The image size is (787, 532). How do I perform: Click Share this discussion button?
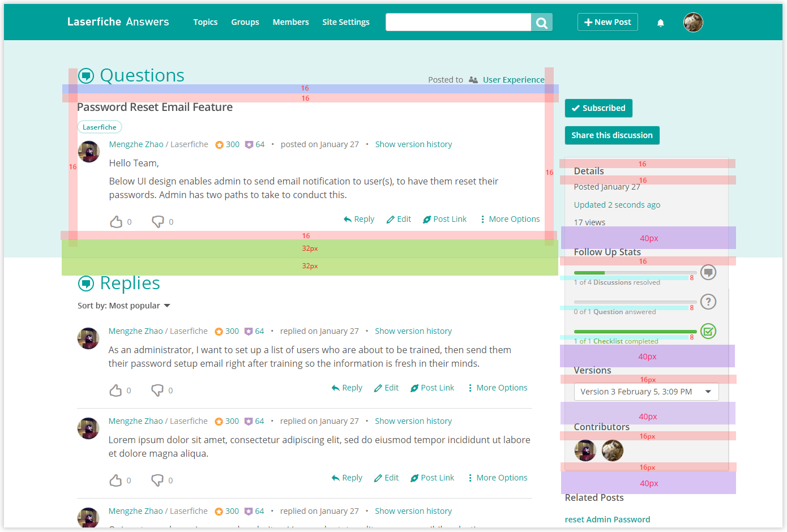(x=612, y=135)
